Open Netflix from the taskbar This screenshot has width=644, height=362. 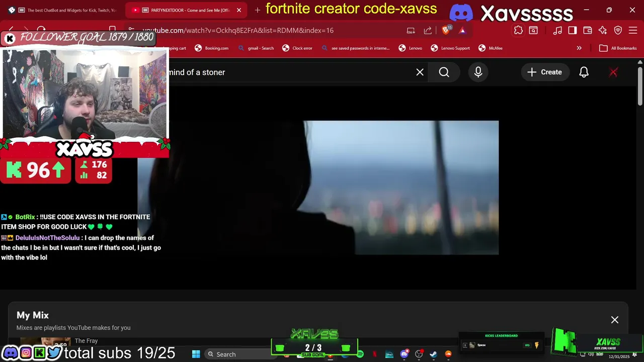click(x=374, y=354)
